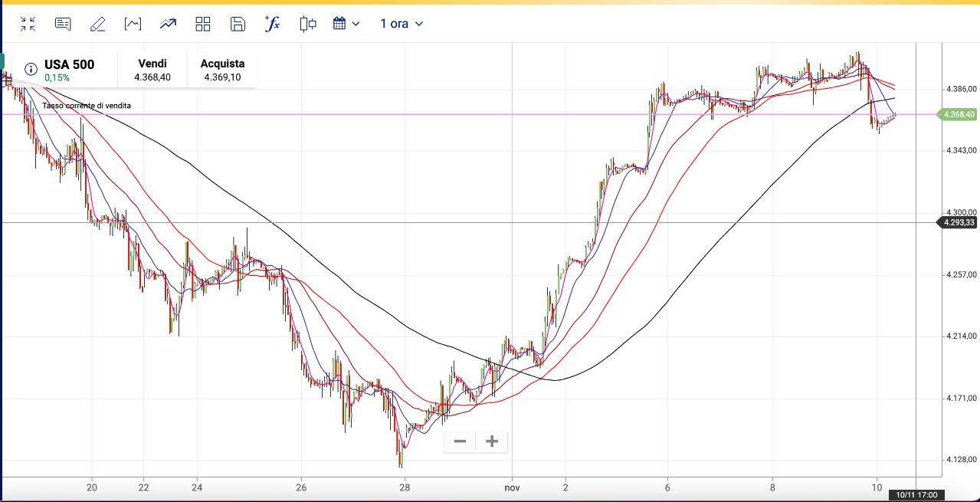Screen dimensions: 980x502
Task: Open the fx indicators menu
Action: pos(272,24)
